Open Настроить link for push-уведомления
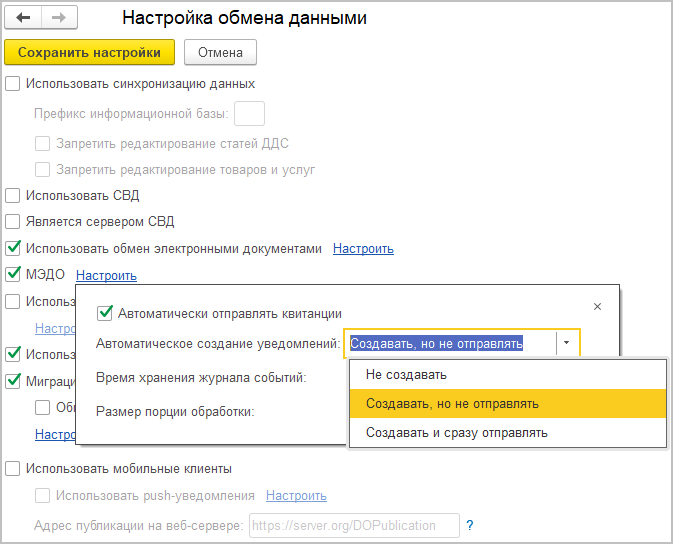Screen dimensions: 673x544 tap(296, 495)
